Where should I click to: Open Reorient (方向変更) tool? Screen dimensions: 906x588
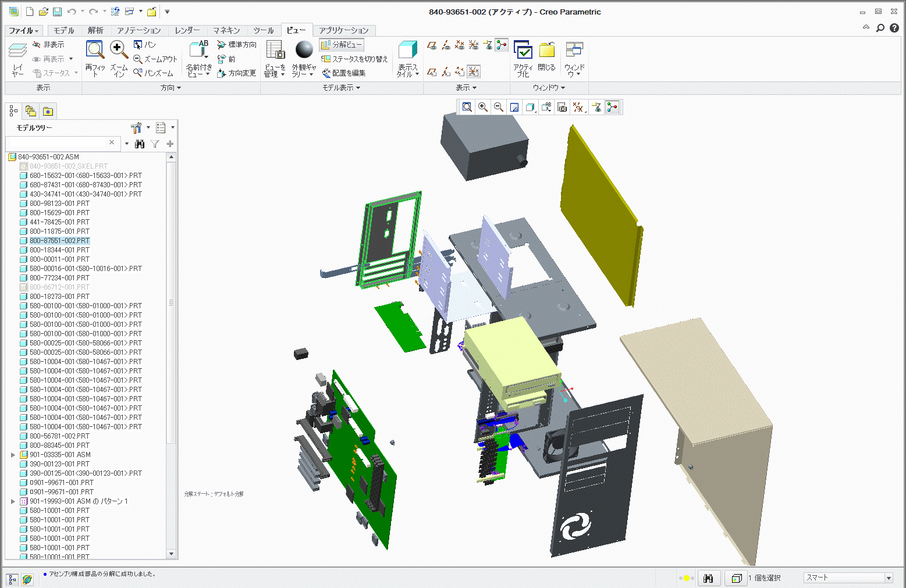[x=236, y=73]
